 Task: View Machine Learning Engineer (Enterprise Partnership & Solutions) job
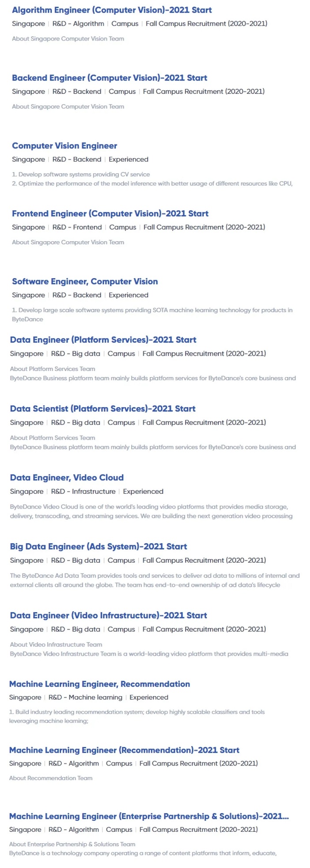149,817
